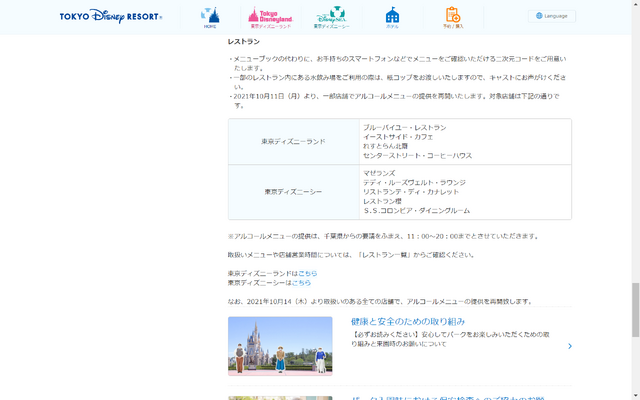Select the レストラン櫻 entry
The height and width of the screenshot is (400, 640).
382,201
